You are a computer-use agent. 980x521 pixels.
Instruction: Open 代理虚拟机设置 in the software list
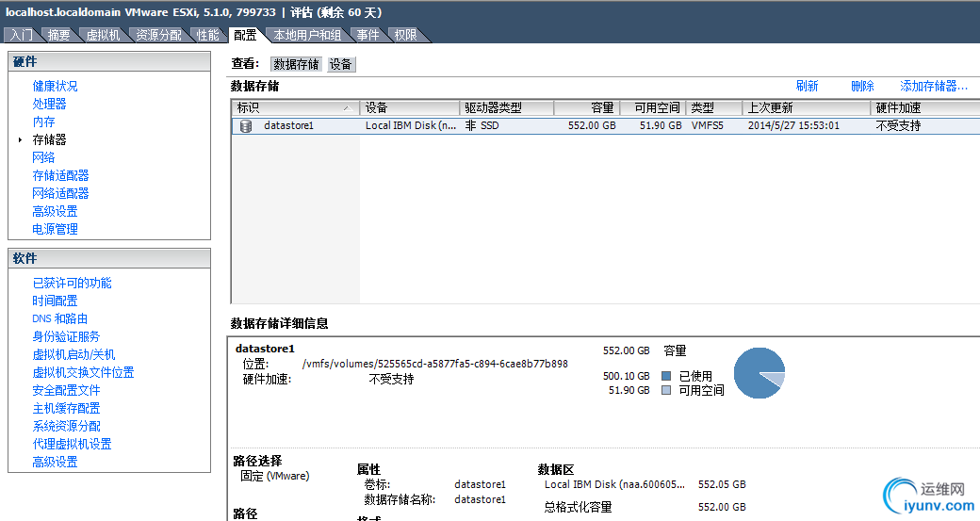(x=72, y=444)
